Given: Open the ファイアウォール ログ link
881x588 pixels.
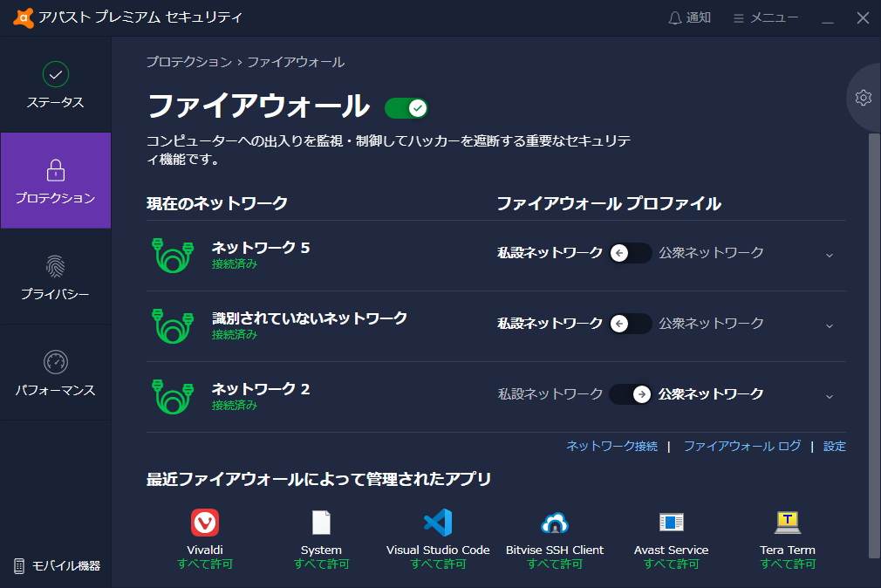Looking at the screenshot, I should pos(742,447).
